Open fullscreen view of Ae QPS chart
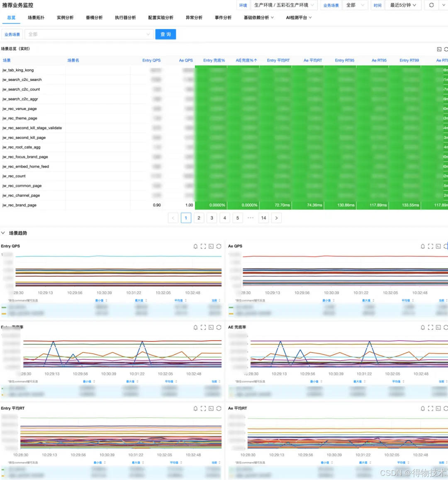This screenshot has height=480, width=448. 431,246
